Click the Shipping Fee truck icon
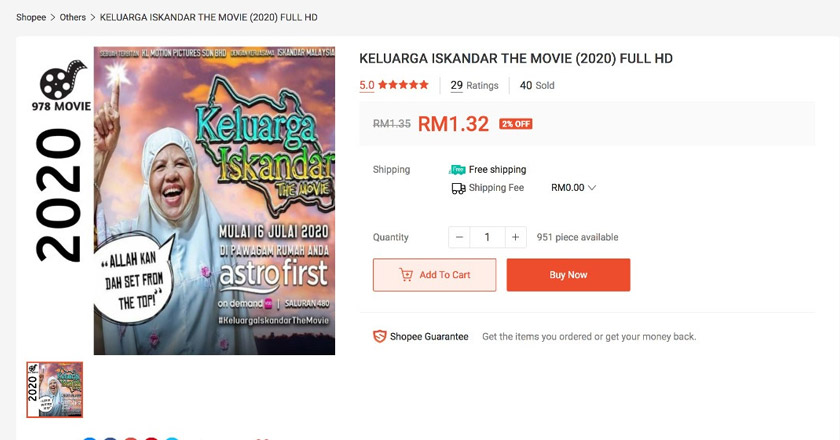The height and width of the screenshot is (440, 840). click(458, 188)
